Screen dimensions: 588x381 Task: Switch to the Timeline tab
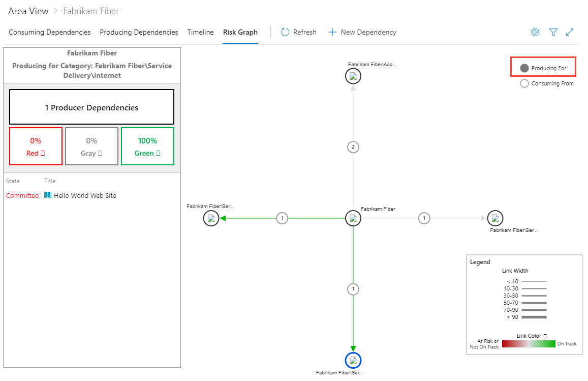[200, 32]
